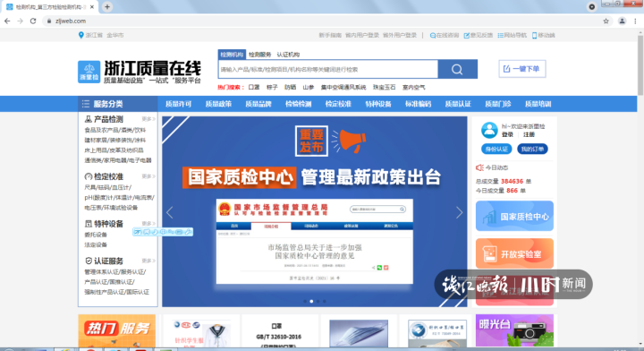Bookmark page with the star icon
The width and height of the screenshot is (644, 351).
pos(606,21)
